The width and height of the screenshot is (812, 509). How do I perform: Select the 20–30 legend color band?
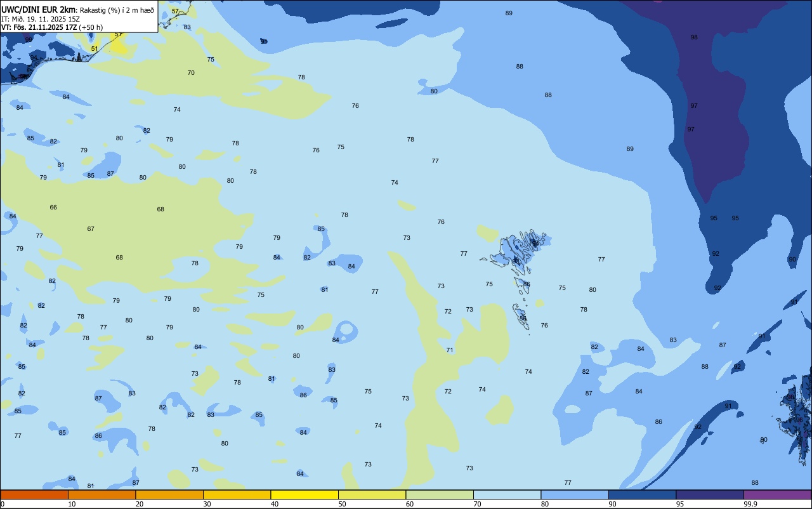pos(169,494)
